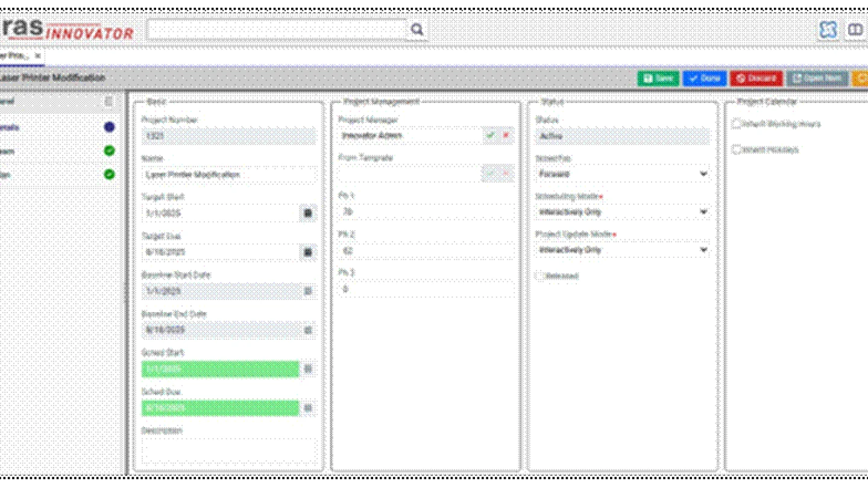
Task: Click the green Sched Due date field
Action: 221,408
